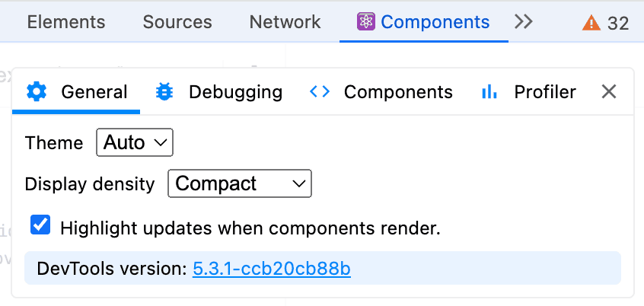
Task: Open the DevTools version 5.3.1-ccb20cb88b link
Action: pos(272,269)
